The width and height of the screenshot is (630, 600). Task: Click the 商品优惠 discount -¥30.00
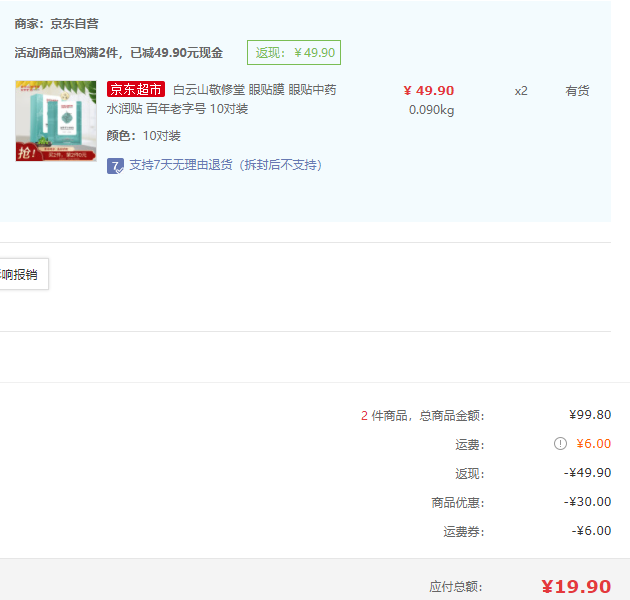(x=587, y=502)
